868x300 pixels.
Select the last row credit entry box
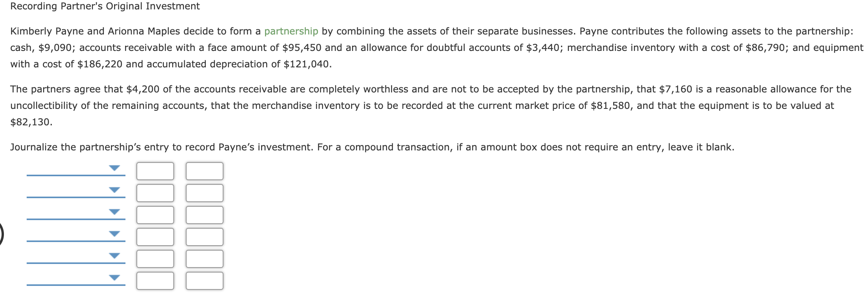click(204, 280)
